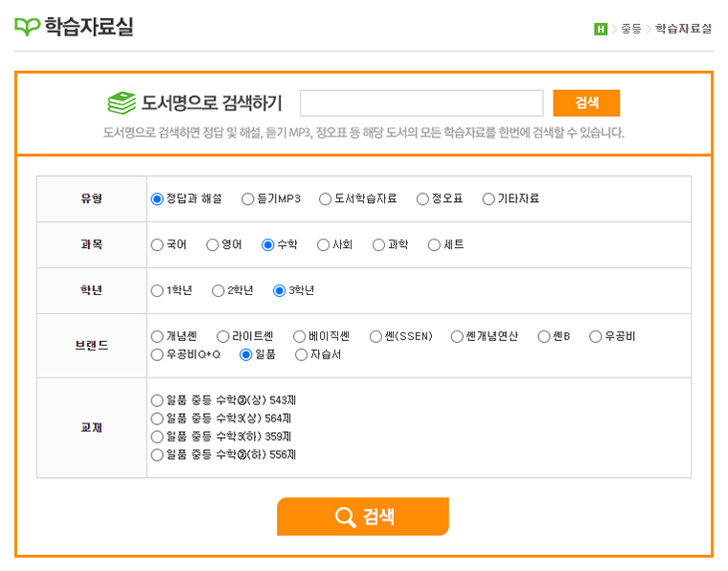This screenshot has height=571, width=728.
Task: Click the large bottom 검색 button
Action: point(363,516)
